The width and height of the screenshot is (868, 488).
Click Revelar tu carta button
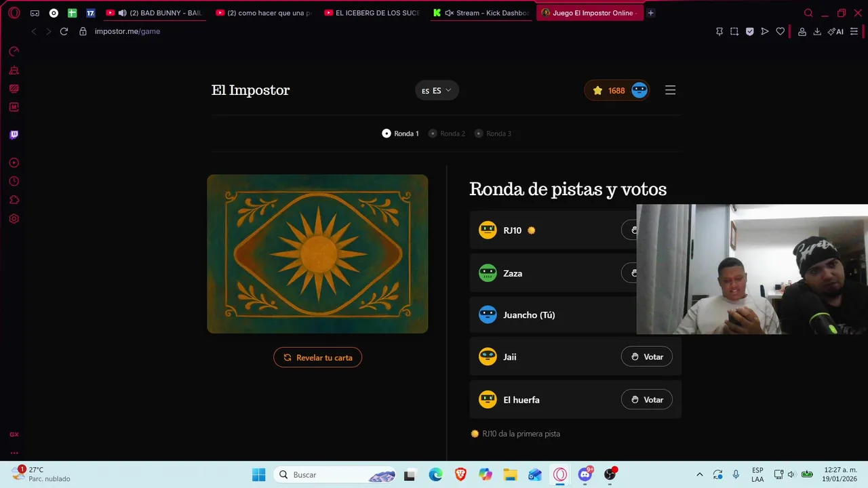click(317, 357)
